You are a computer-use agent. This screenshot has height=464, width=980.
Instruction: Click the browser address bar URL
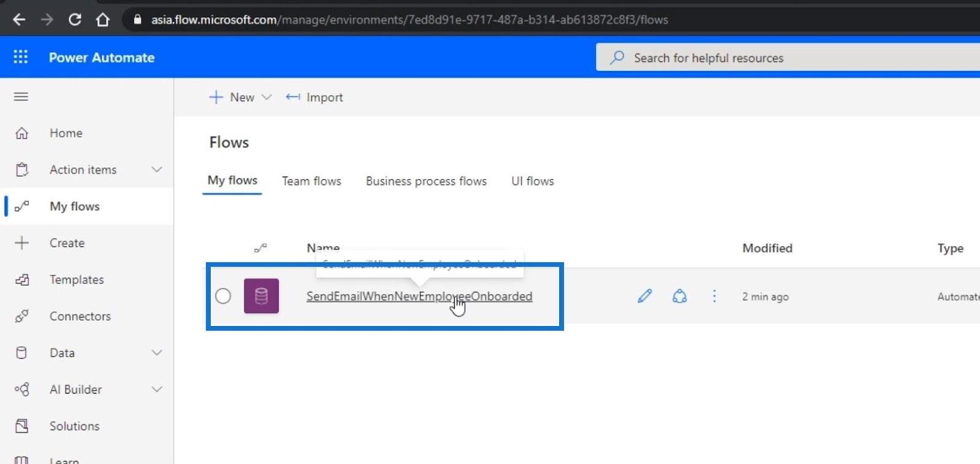(x=409, y=20)
